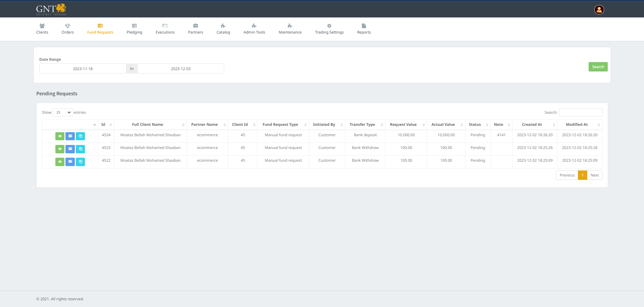Screen dimensions: 644x307
Task: Open the Clients menu
Action: [x=42, y=29]
